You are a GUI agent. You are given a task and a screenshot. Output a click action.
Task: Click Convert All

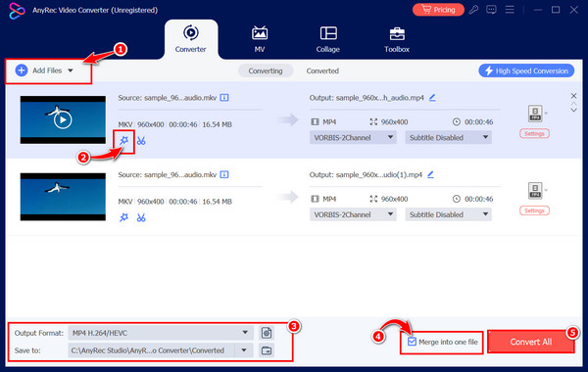[x=530, y=342]
